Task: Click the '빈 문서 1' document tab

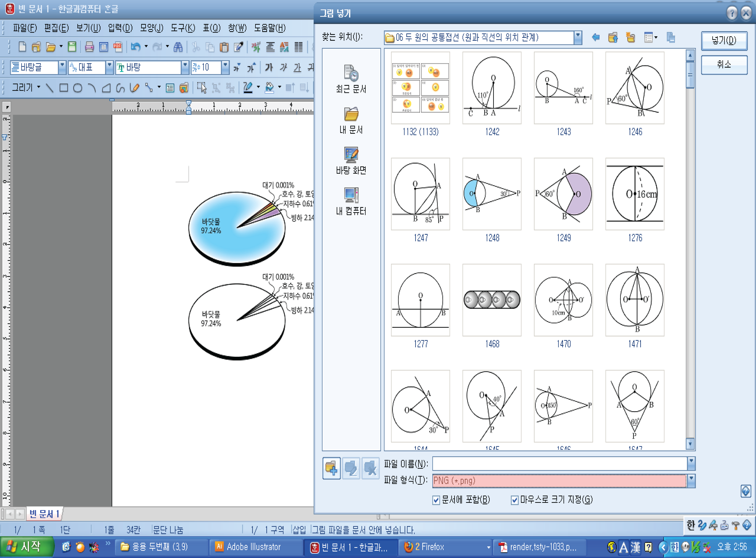Action: click(44, 514)
